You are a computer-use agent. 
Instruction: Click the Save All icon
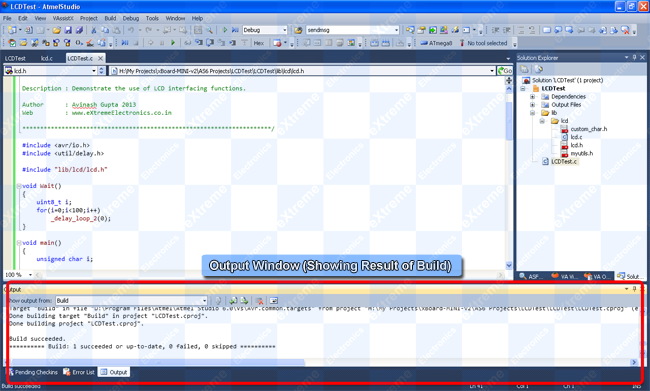point(79,30)
